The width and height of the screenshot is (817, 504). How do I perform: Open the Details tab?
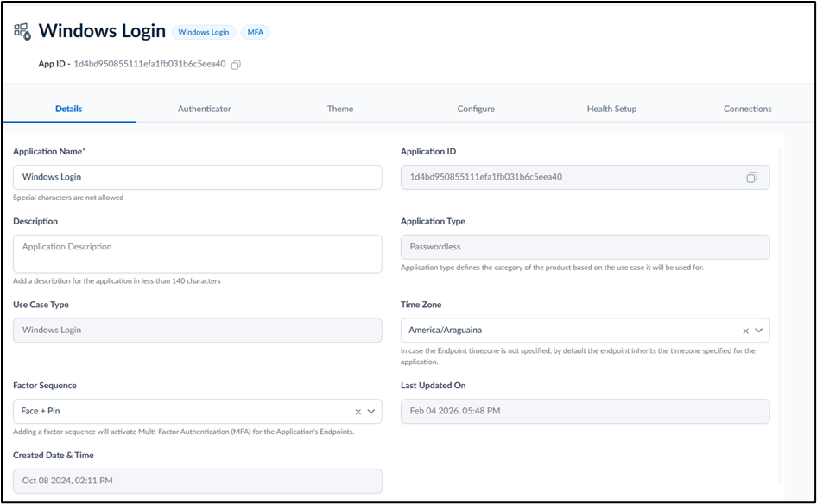tap(69, 109)
